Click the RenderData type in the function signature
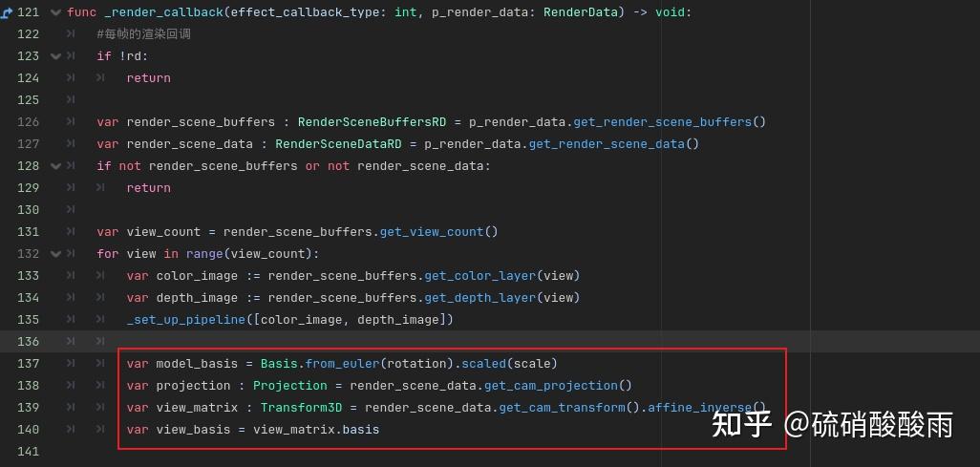This screenshot has width=980, height=467. (580, 12)
